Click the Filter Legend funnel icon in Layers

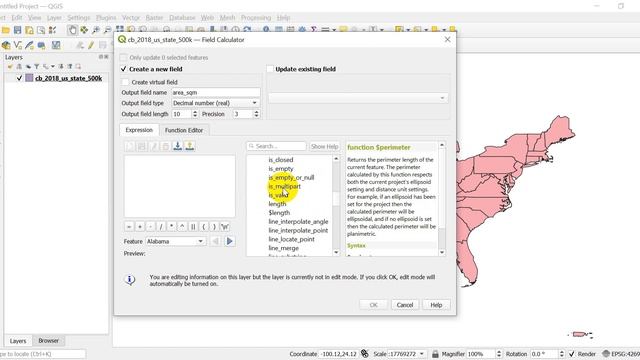pos(36,66)
